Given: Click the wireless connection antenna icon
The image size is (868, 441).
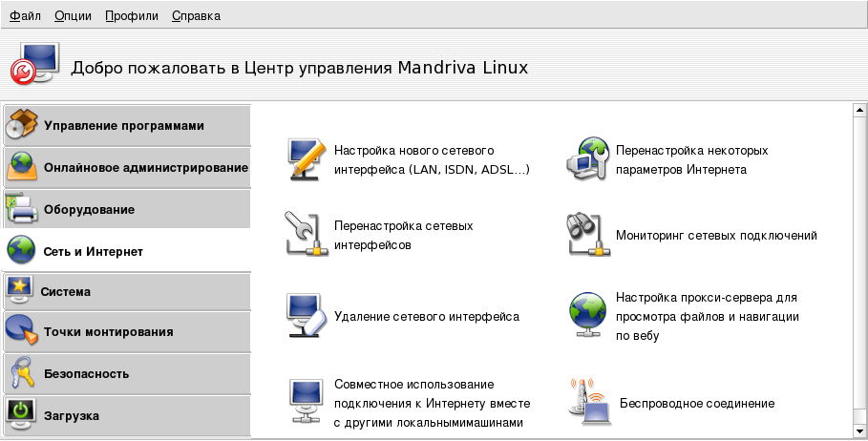Looking at the screenshot, I should pyautogui.click(x=588, y=403).
